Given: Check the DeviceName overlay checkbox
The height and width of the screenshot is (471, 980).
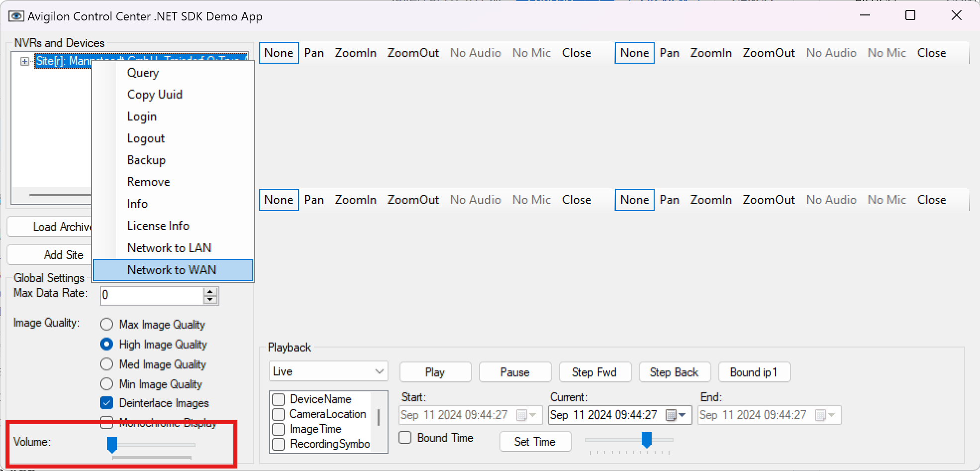Looking at the screenshot, I should click(x=279, y=400).
